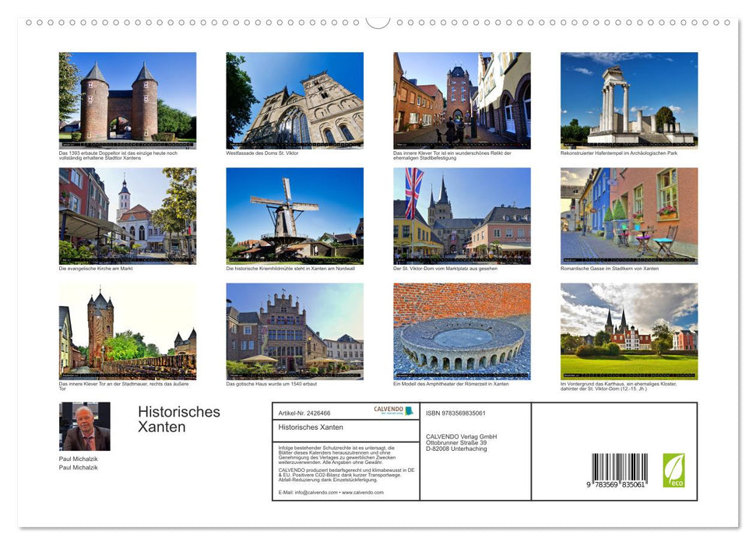Image resolution: width=756 pixels, height=545 pixels.
Task: Click caption about Modell des Amphitheater
Action: tap(451, 384)
